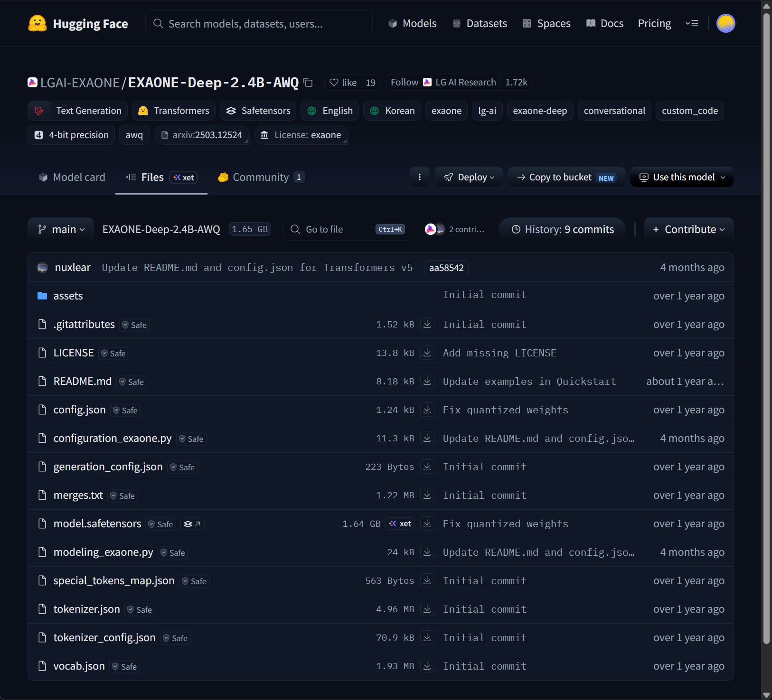Switch to the Model card tab
The width and height of the screenshot is (772, 700).
(72, 177)
